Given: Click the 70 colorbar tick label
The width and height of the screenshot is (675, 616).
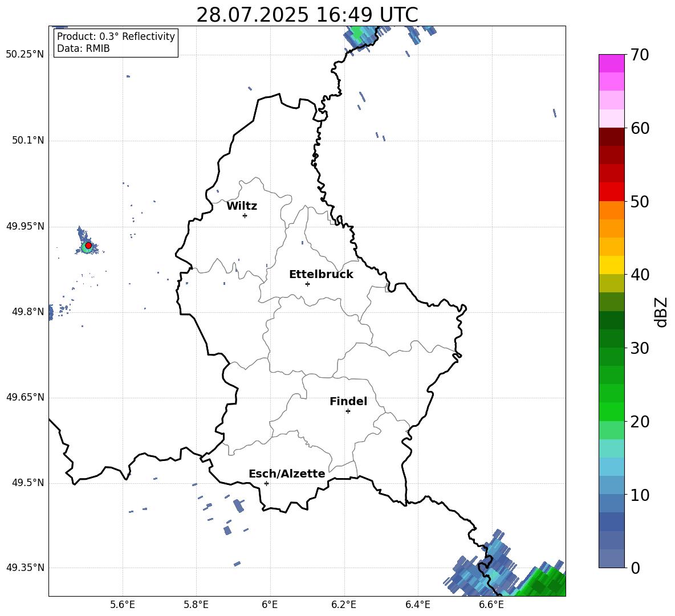Looking at the screenshot, I should click(640, 55).
